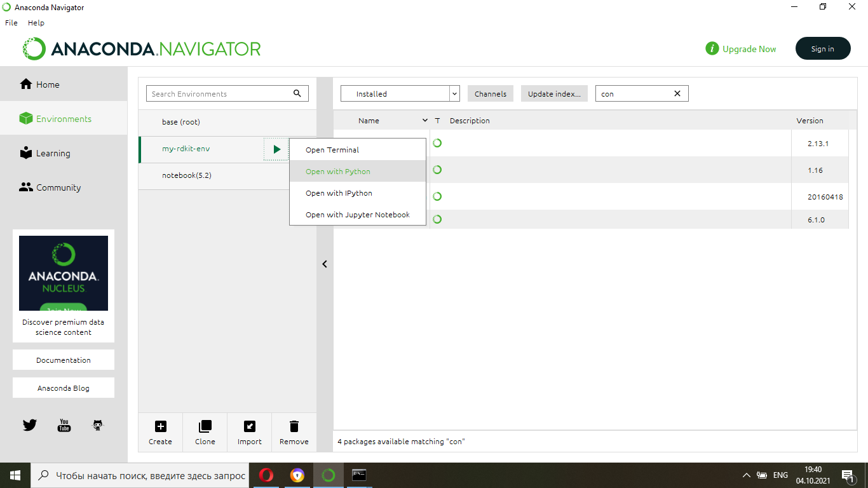The width and height of the screenshot is (868, 488).
Task: Click the Windows taskbar search box
Action: (x=139, y=475)
